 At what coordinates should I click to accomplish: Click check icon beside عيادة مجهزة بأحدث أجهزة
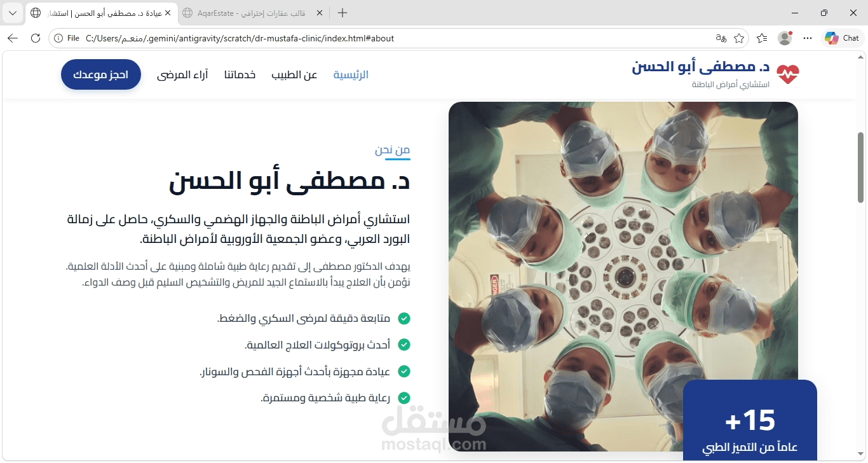[x=403, y=371]
